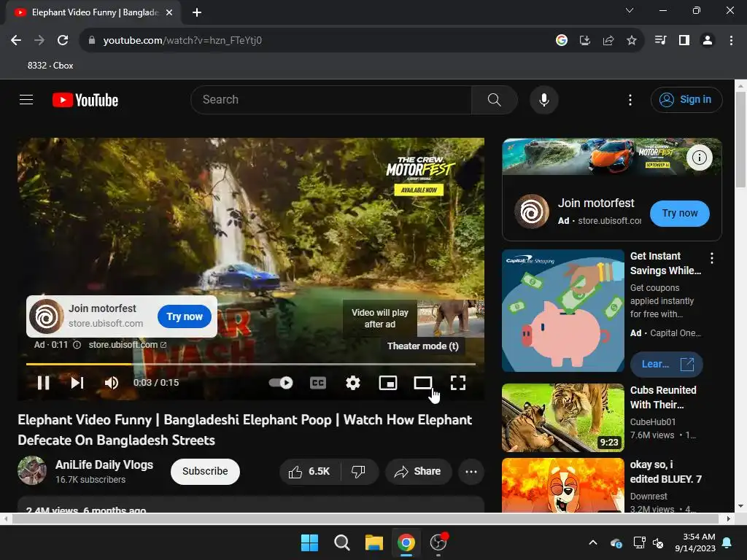Open Windows Start menu
Screen dimensions: 747x560
(x=309, y=542)
